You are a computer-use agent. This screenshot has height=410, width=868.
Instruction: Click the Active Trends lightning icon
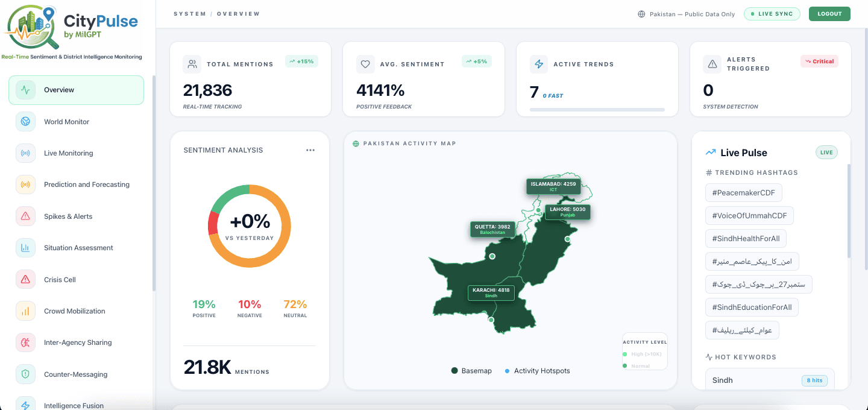[x=539, y=64]
